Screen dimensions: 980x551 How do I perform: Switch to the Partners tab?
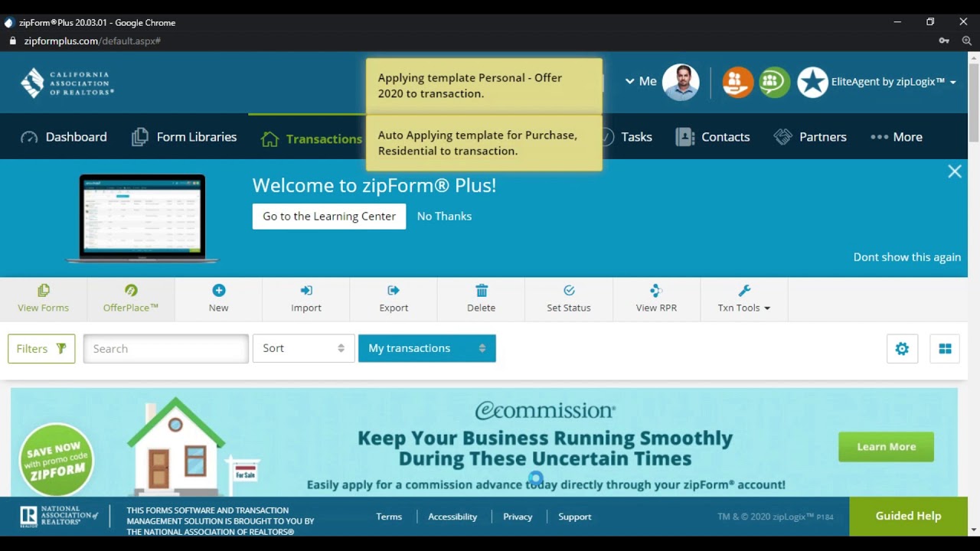point(810,137)
